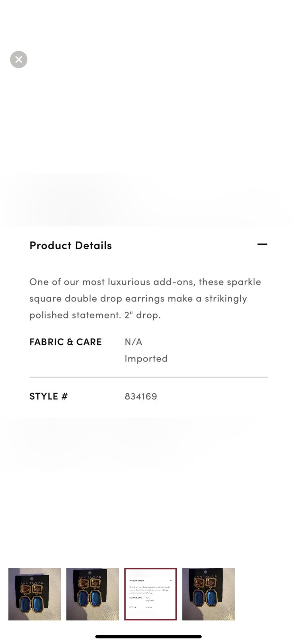
Task: Tap the Imported text
Action: click(x=146, y=359)
